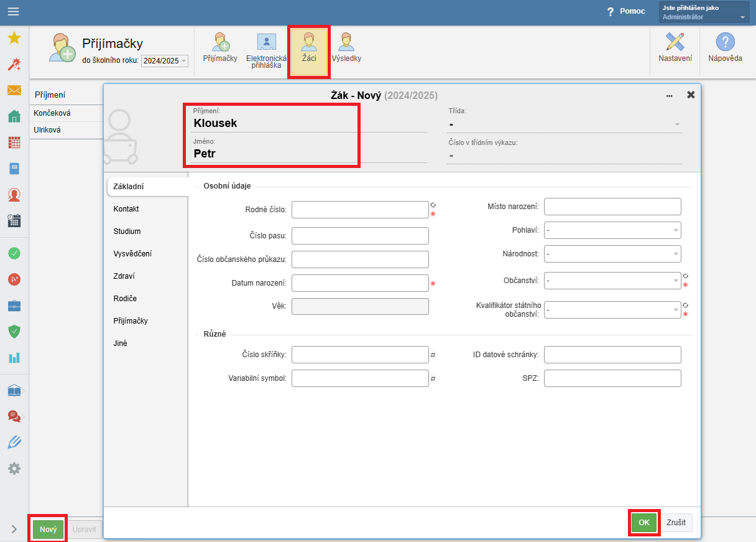This screenshot has height=542, width=756.
Task: Click the Příjmení field showing Klousek
Action: pos(308,123)
